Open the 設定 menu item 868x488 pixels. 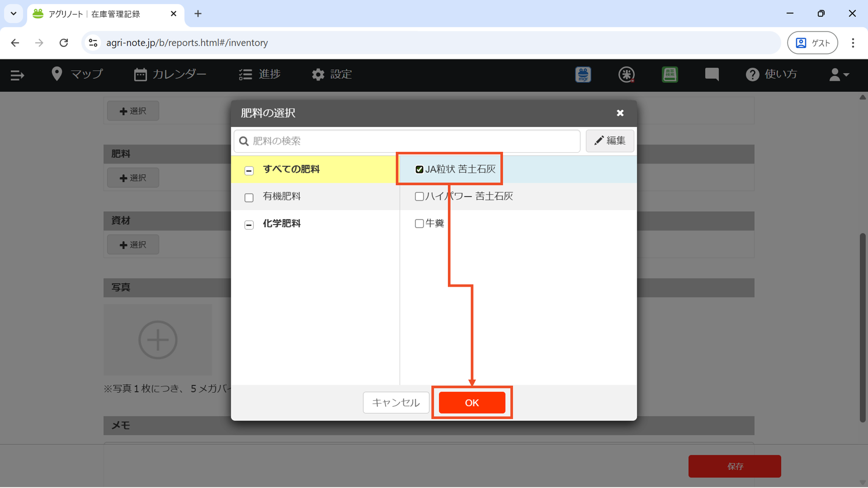pos(332,74)
